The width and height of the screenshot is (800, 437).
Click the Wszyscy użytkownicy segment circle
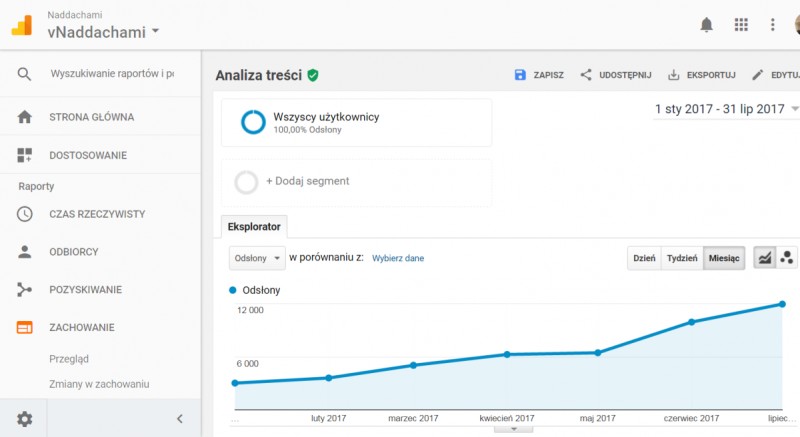coord(253,122)
